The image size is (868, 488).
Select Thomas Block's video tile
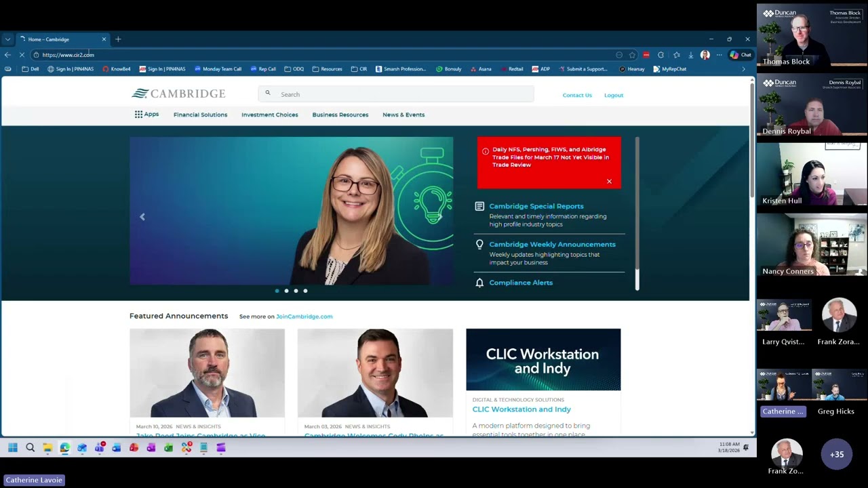pyautogui.click(x=812, y=35)
